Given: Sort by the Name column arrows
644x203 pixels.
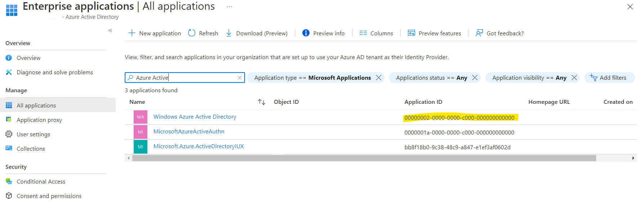Looking at the screenshot, I should point(262,102).
